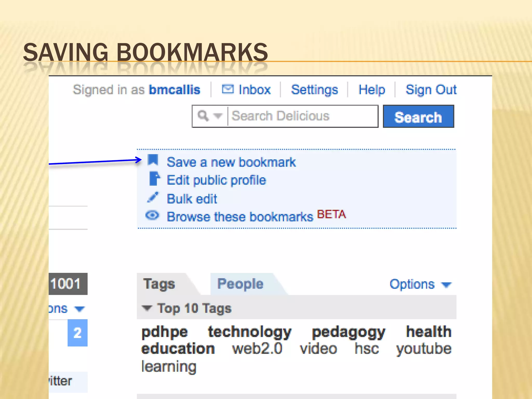Open the Edit public profile link
The height and width of the screenshot is (399, 532).
[216, 180]
